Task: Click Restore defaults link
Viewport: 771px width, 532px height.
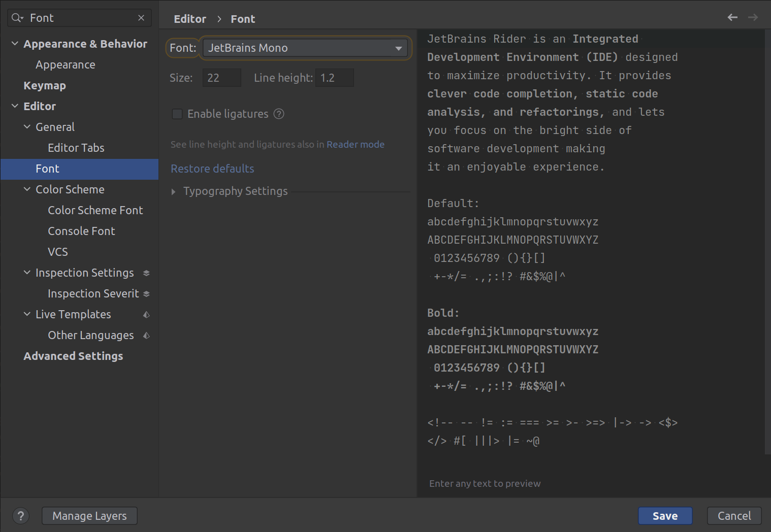Action: coord(212,169)
